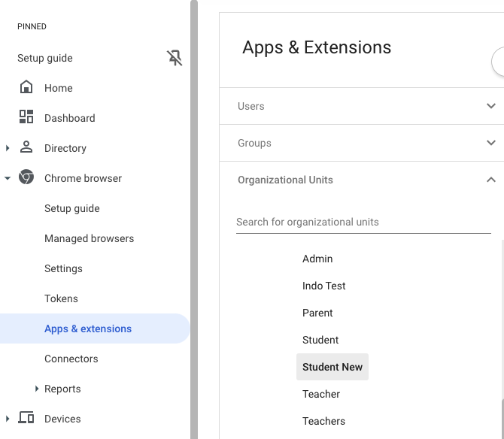Screen dimensions: 504x439
Task: Go to Chrome browser Settings item
Action: pos(63,268)
